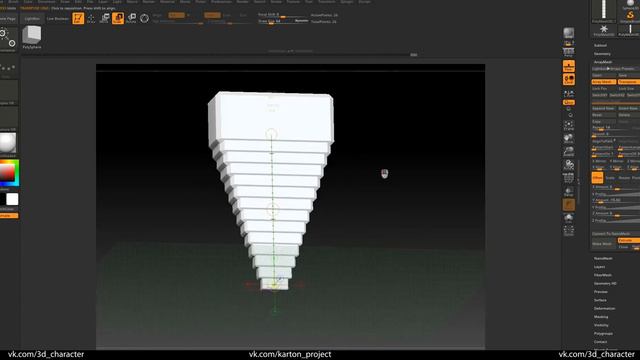Disable the Array Mesh toggle
The height and width of the screenshot is (360, 640).
604,82
